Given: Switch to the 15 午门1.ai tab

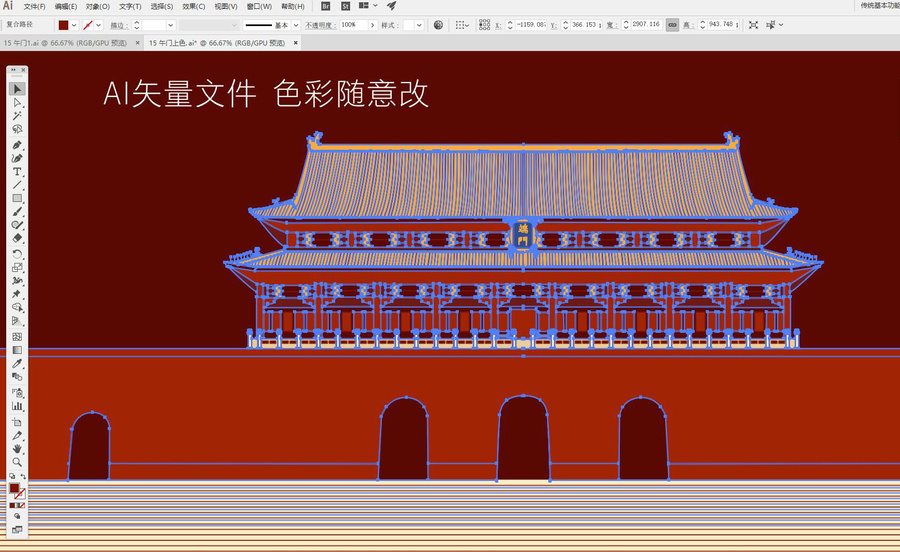Looking at the screenshot, I should point(65,43).
